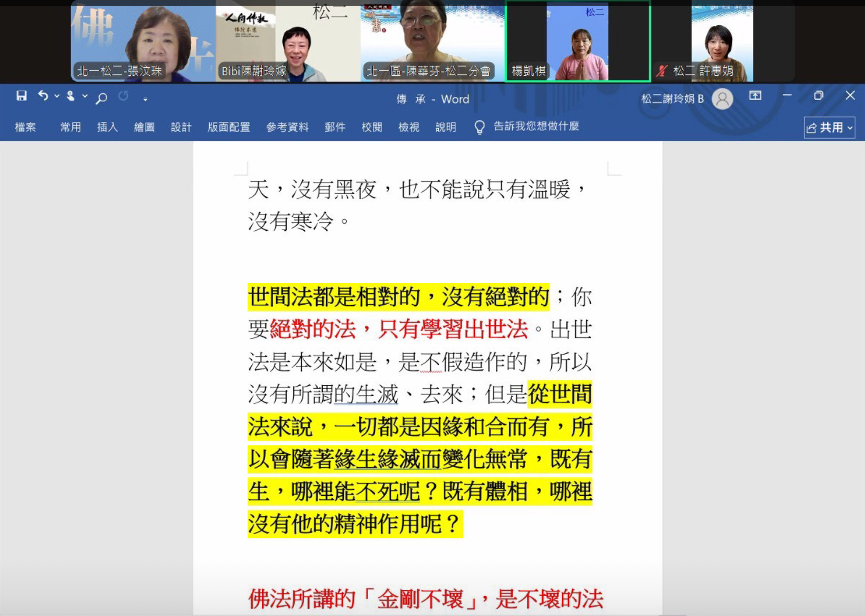Expand the Undo history dropdown arrow

tap(57, 96)
